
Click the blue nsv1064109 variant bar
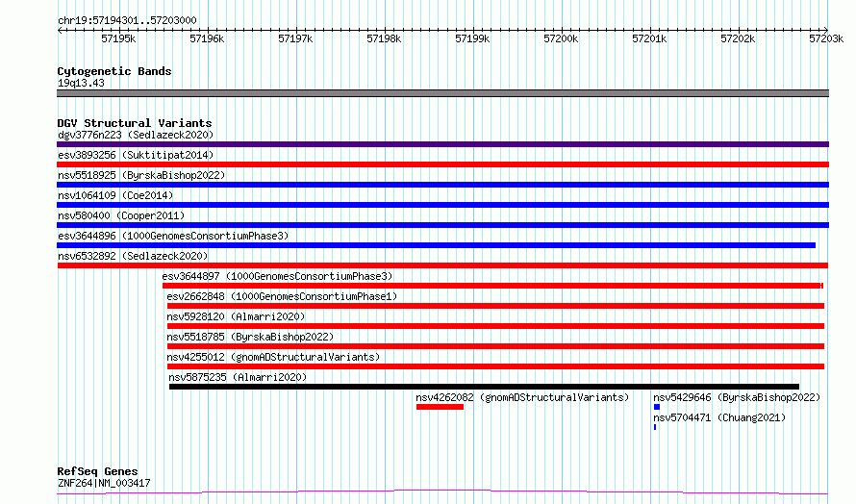tap(442, 205)
